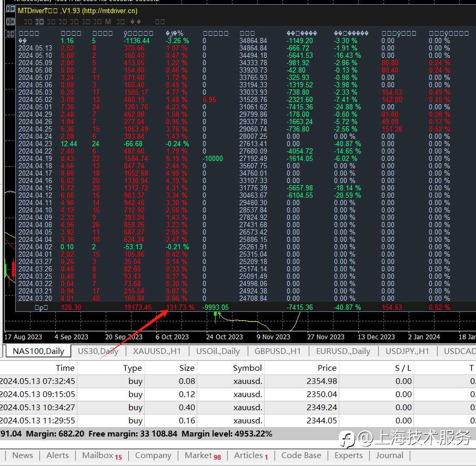Click the small icon left of MTDriver title
476x466 pixels.
coord(11,9)
